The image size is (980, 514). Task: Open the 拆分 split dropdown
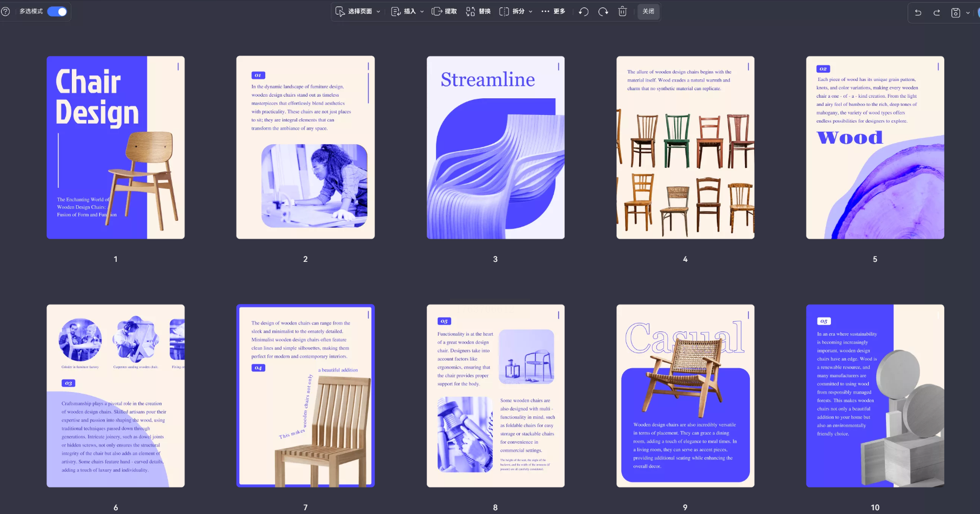(x=516, y=11)
